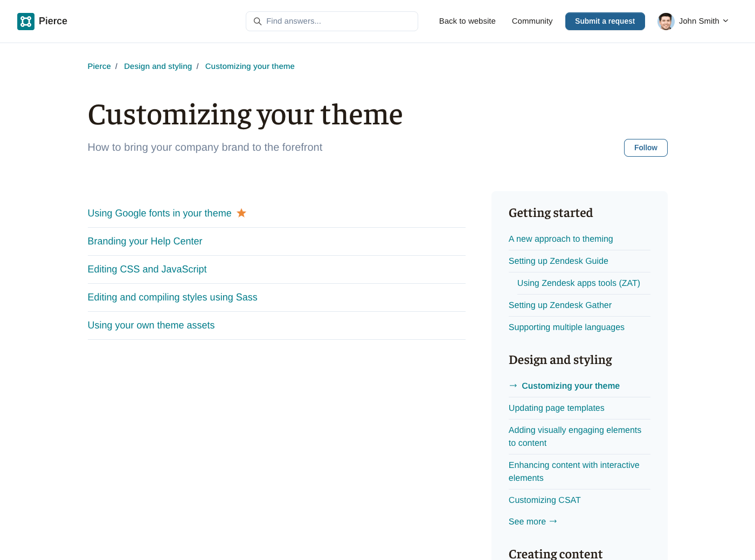The height and width of the screenshot is (560, 755).
Task: Open the Design and styling breadcrumb
Action: click(x=158, y=66)
